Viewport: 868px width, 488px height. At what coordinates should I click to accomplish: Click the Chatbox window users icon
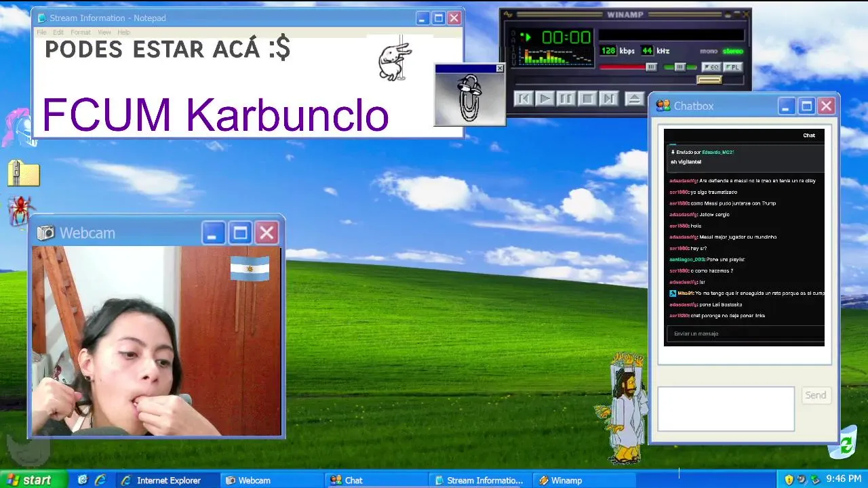(x=663, y=106)
